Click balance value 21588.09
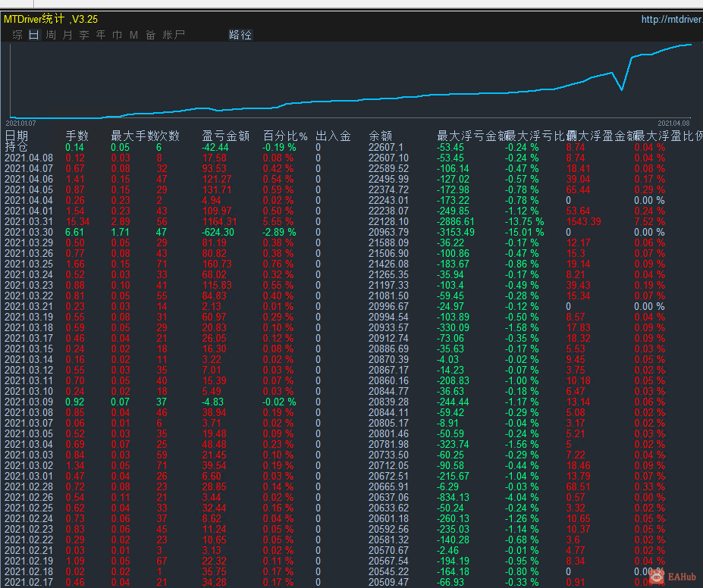This screenshot has height=588, width=703. 389,242
